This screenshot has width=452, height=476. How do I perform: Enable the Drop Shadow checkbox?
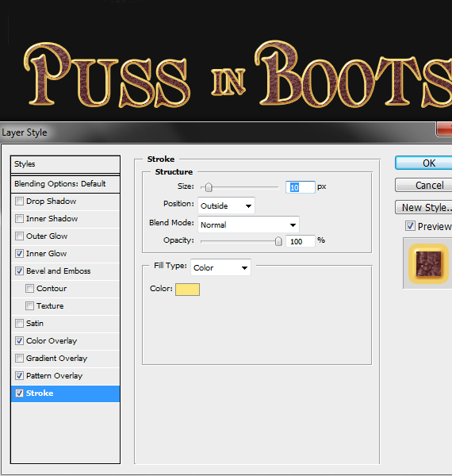(x=19, y=202)
